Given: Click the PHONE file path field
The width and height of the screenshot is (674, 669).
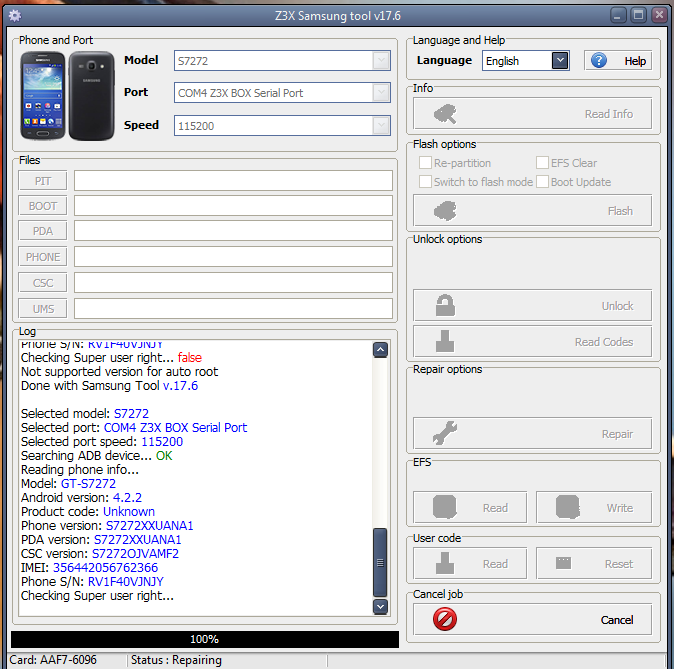Looking at the screenshot, I should [x=233, y=257].
